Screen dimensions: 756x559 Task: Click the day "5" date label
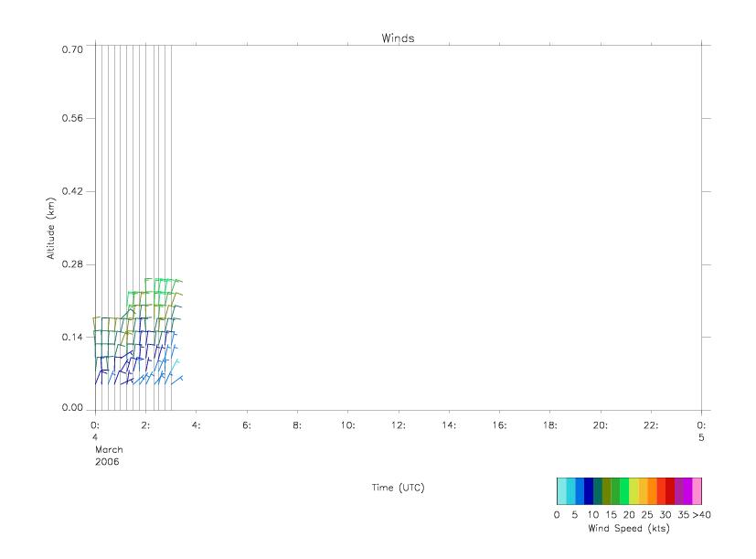[x=701, y=438]
